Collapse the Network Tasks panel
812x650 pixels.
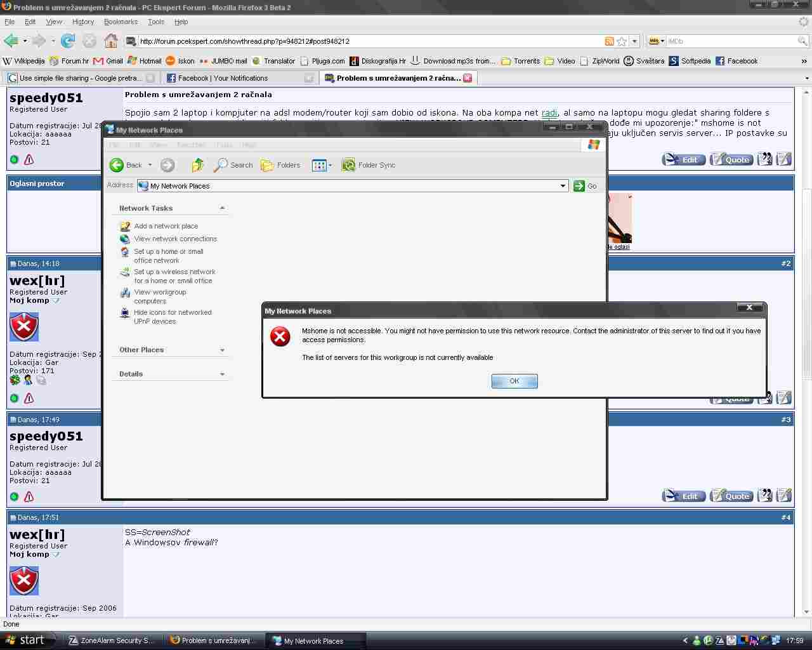(x=222, y=208)
